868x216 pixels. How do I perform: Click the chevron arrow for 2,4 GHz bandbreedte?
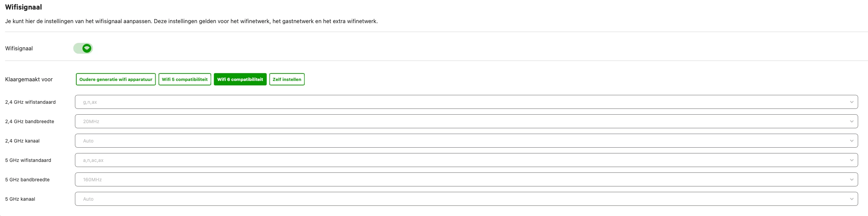[852, 121]
